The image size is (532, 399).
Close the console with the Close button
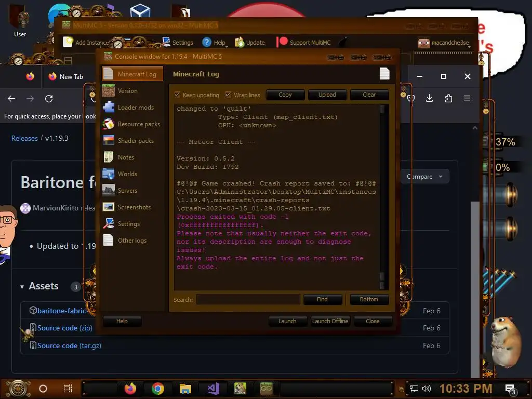click(x=373, y=321)
